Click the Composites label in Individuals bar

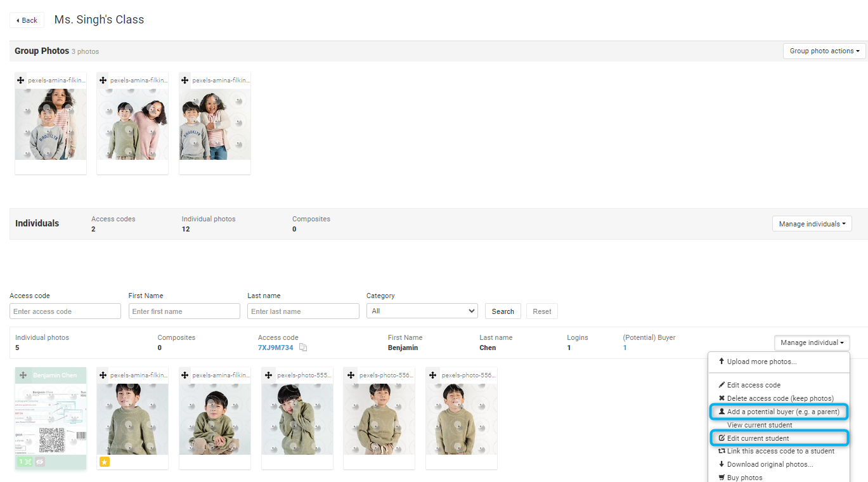[x=311, y=219]
